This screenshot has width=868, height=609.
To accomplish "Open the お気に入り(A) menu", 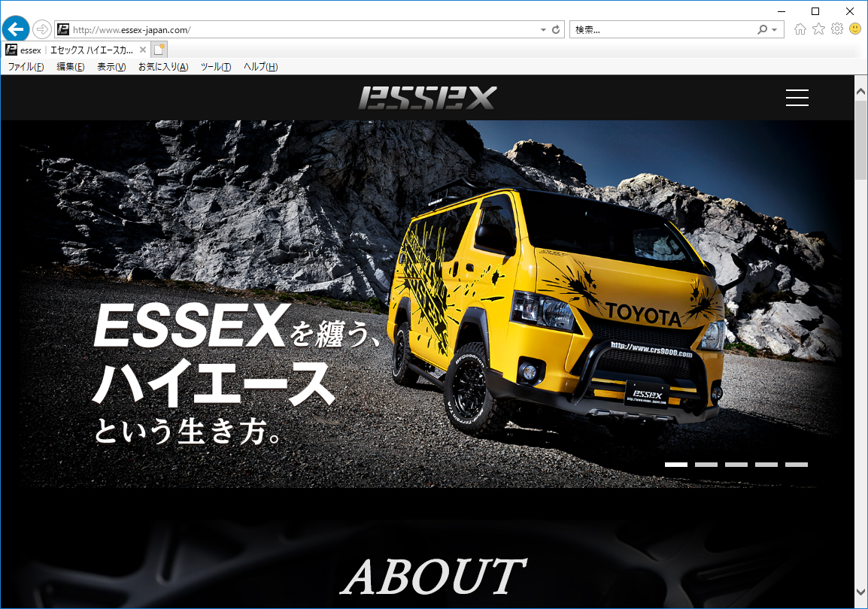I will [x=163, y=67].
